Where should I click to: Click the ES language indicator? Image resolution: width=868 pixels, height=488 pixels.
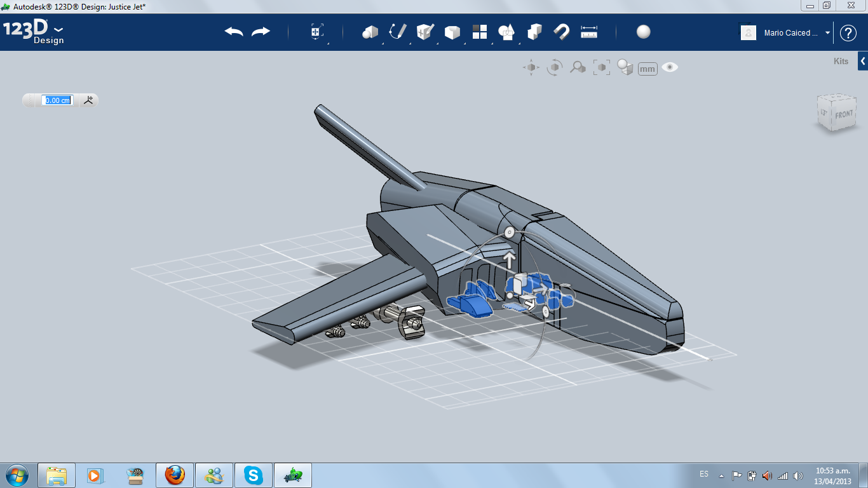pyautogui.click(x=704, y=474)
